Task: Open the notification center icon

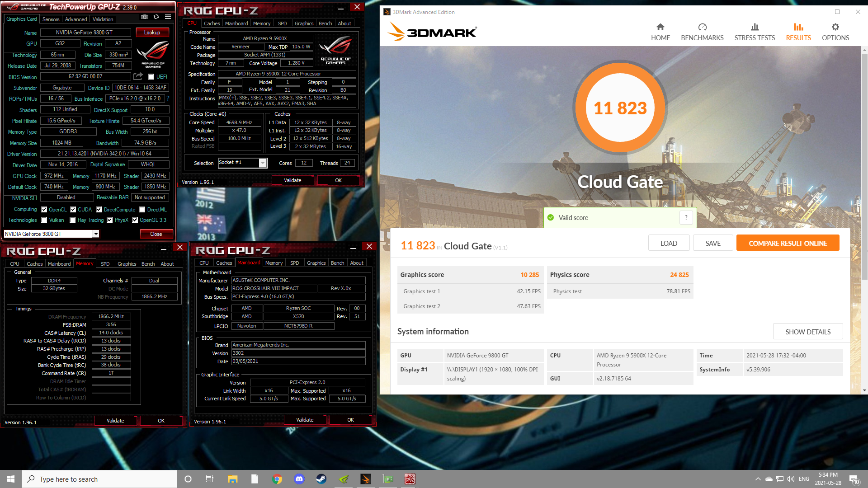Action: [x=854, y=479]
